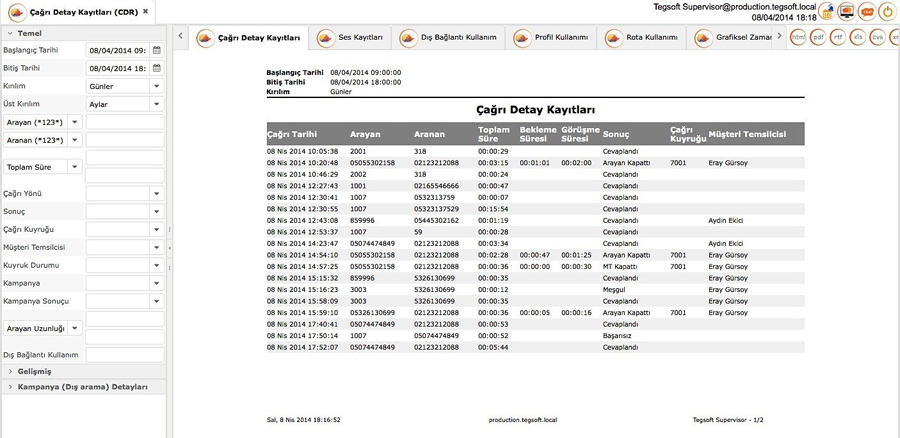Click the Dış Bağlantı Kullanım input field

(125, 355)
